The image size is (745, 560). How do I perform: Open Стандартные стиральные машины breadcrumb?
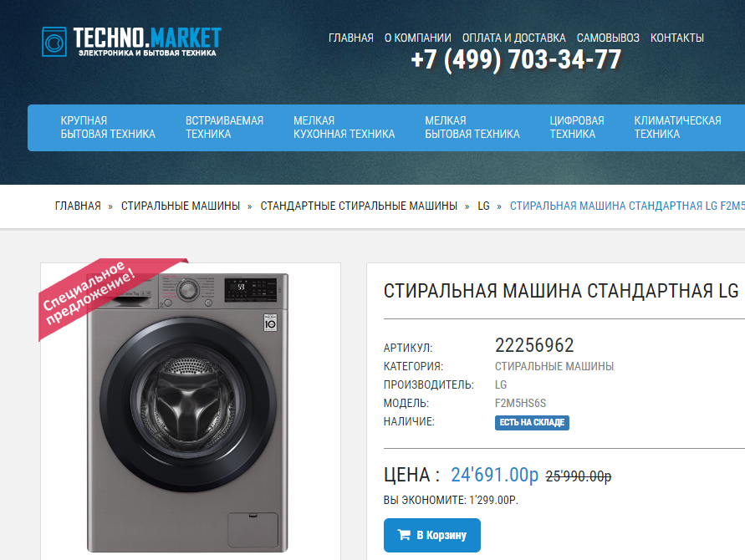[359, 206]
